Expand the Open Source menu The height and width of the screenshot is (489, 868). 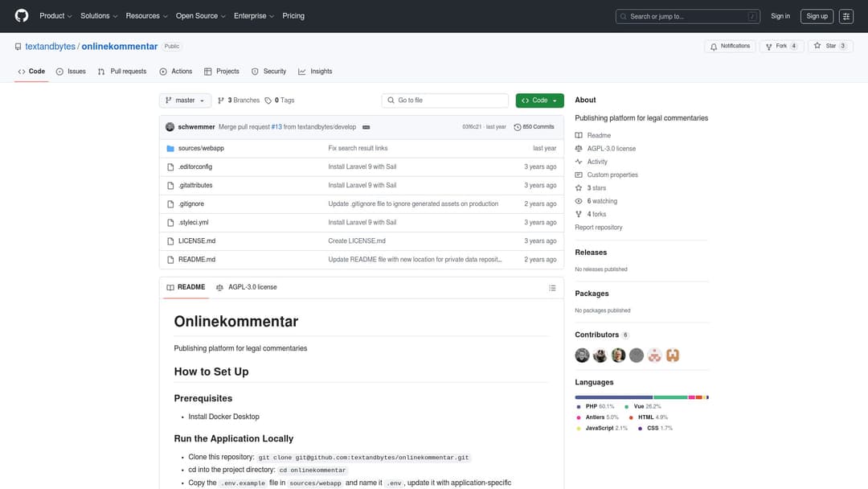[x=200, y=16]
